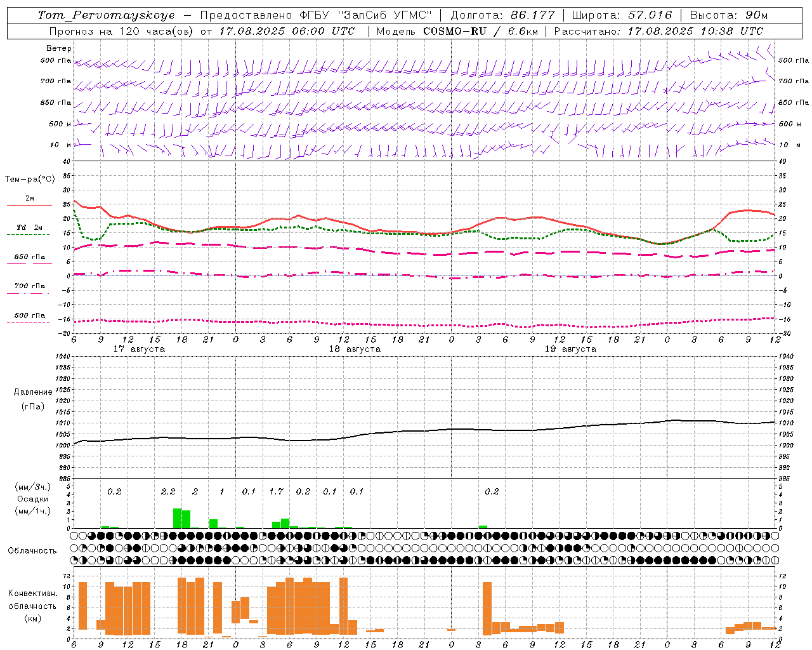The height and width of the screenshot is (650, 812).
Task: Click the Тем-ра(°C) panel label
Action: pyautogui.click(x=30, y=180)
